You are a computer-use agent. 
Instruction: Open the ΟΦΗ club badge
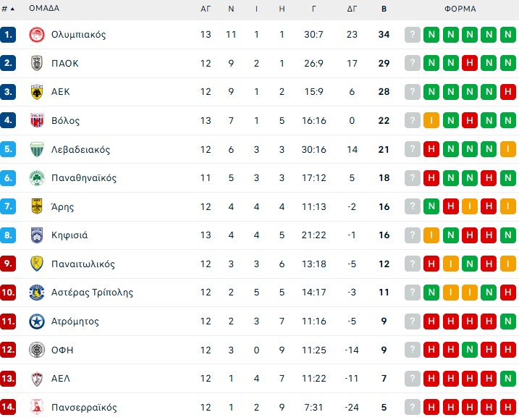pyautogui.click(x=37, y=350)
